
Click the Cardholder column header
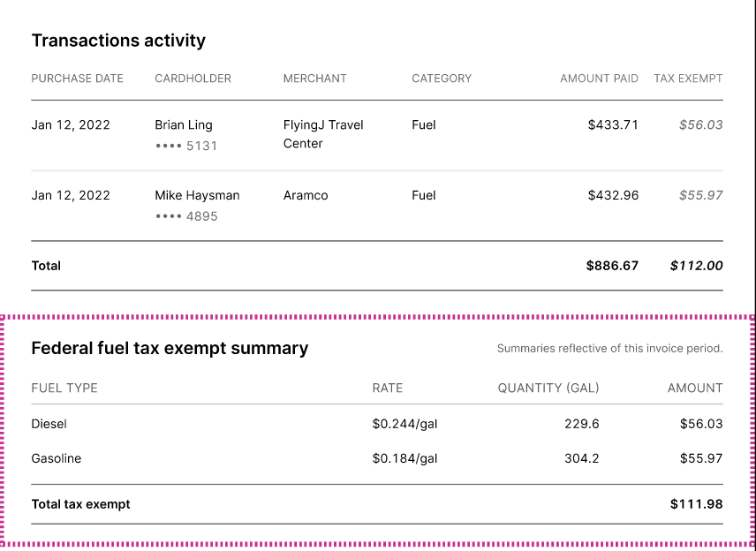coord(193,79)
